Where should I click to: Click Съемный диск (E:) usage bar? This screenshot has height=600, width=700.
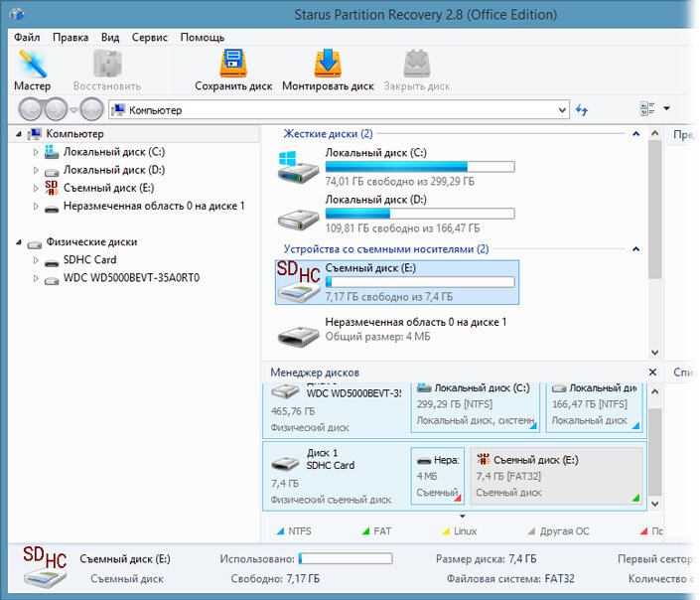420,282
